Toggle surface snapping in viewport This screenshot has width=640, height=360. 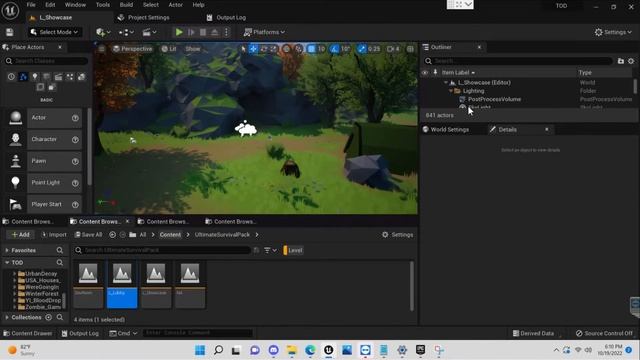299,49
